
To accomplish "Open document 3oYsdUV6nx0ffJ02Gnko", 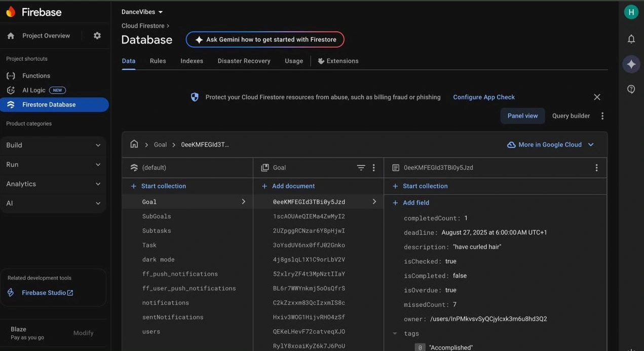I will point(309,245).
